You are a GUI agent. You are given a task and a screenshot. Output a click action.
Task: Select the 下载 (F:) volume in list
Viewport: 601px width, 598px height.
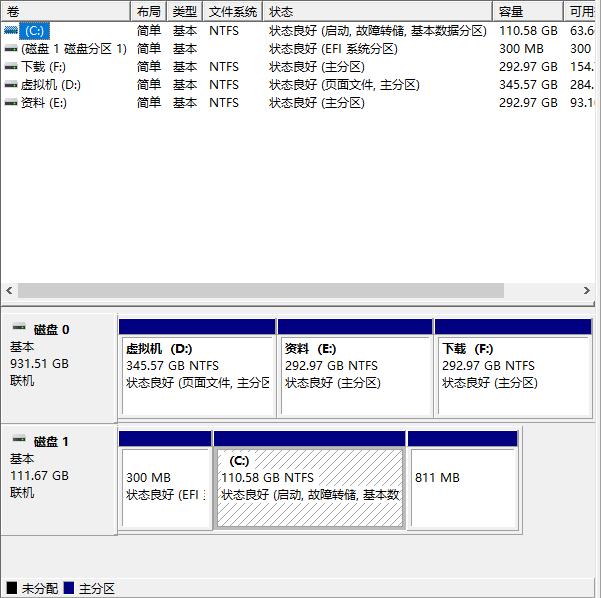coord(299,67)
